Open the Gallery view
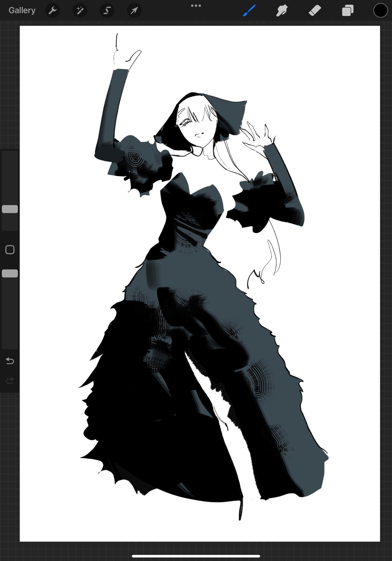 coord(22,10)
